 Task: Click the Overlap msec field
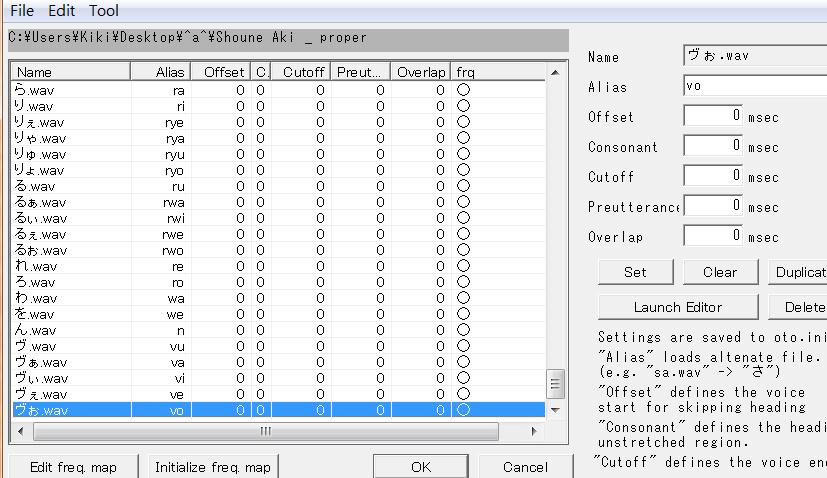(x=713, y=235)
